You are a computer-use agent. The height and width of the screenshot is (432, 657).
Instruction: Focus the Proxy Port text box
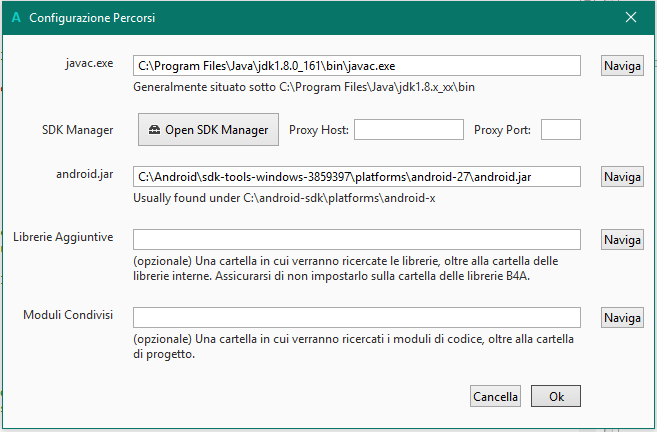coord(560,129)
